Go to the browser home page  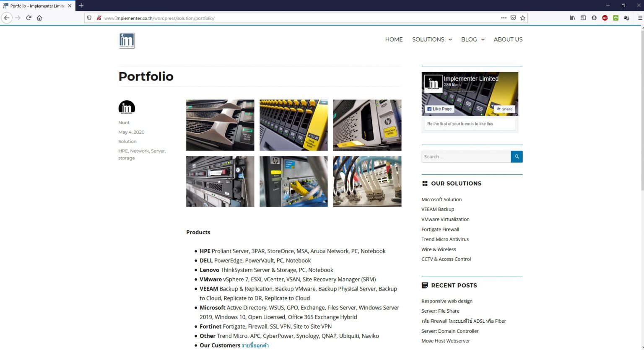(x=39, y=18)
